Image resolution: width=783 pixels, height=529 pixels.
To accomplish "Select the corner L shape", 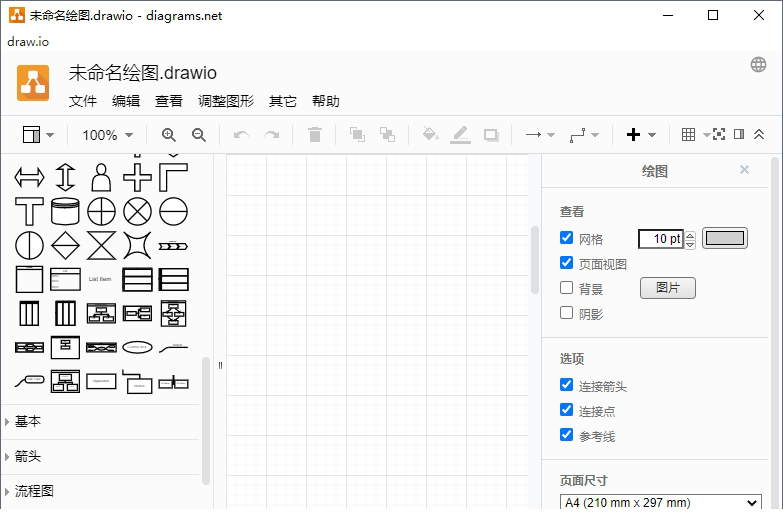I will 173,177.
